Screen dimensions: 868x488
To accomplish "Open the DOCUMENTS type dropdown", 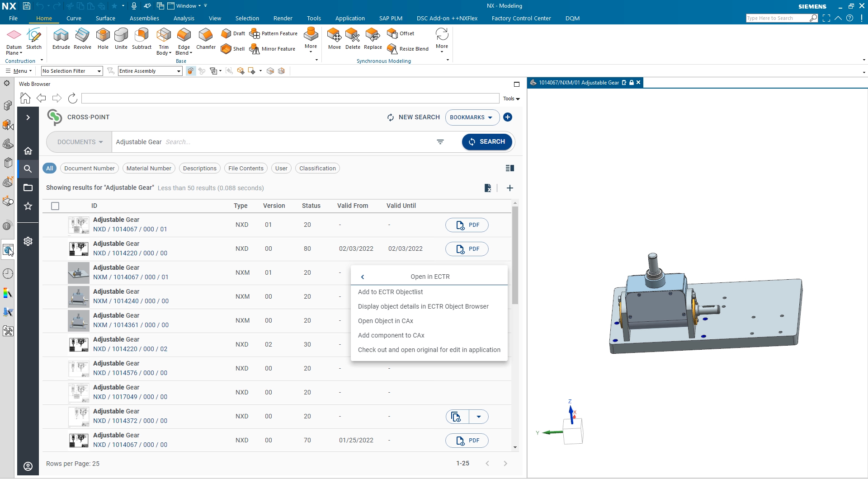I will [80, 142].
